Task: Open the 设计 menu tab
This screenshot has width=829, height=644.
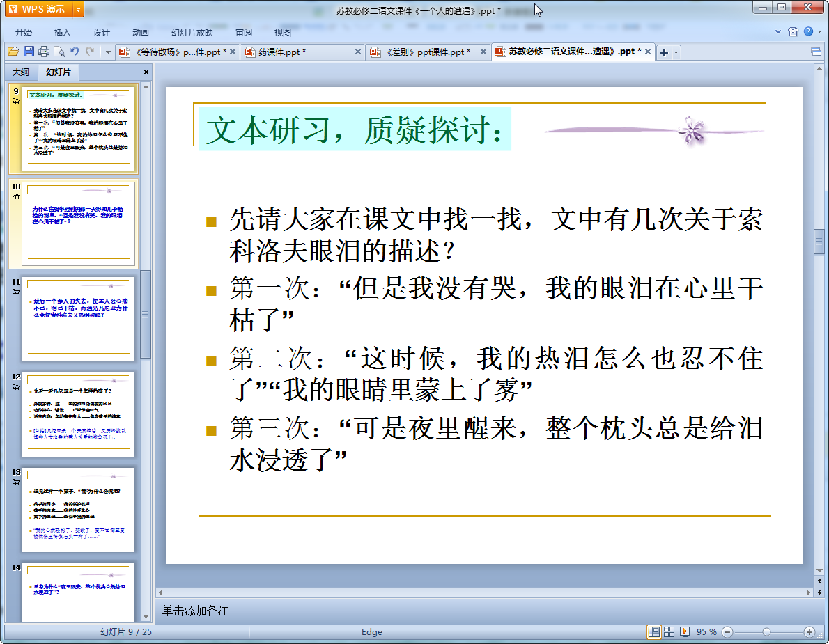Action: pyautogui.click(x=101, y=32)
